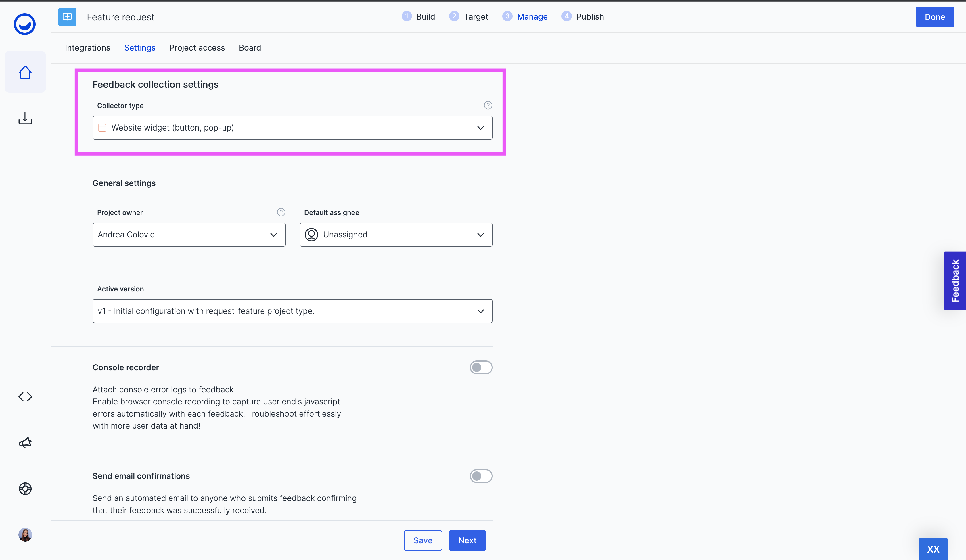The height and width of the screenshot is (560, 966).
Task: Click the megaphone announcements icon
Action: tap(25, 443)
